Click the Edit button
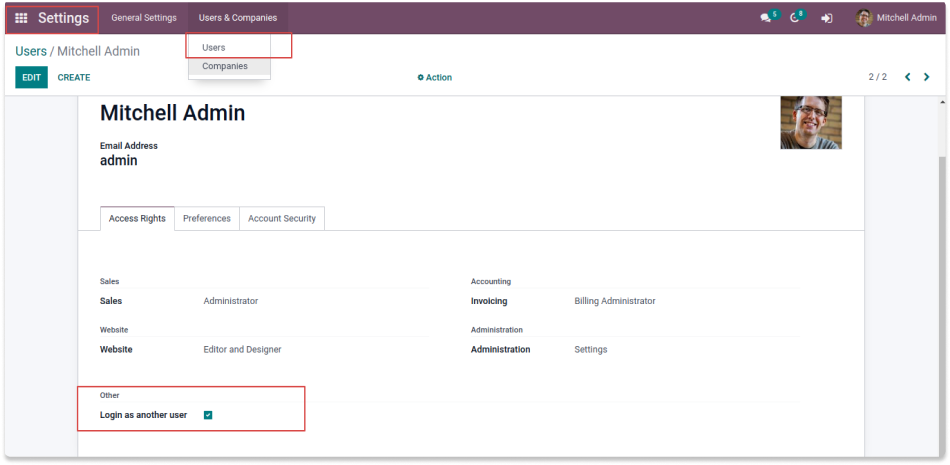The image size is (950, 465). (31, 77)
